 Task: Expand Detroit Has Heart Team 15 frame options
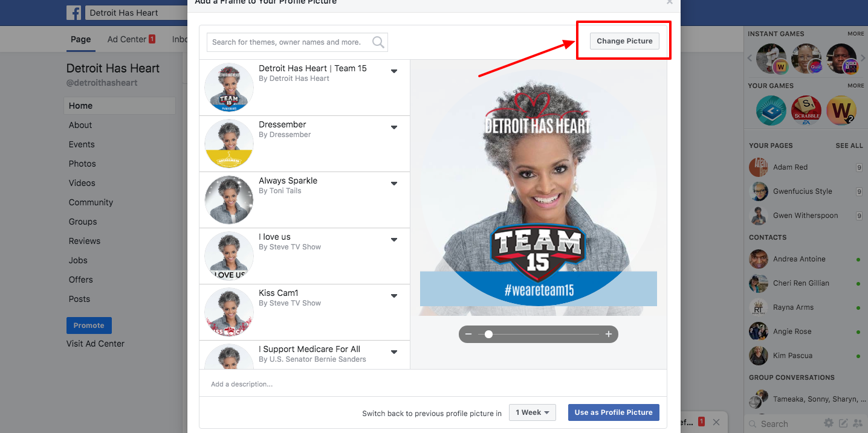coord(394,71)
